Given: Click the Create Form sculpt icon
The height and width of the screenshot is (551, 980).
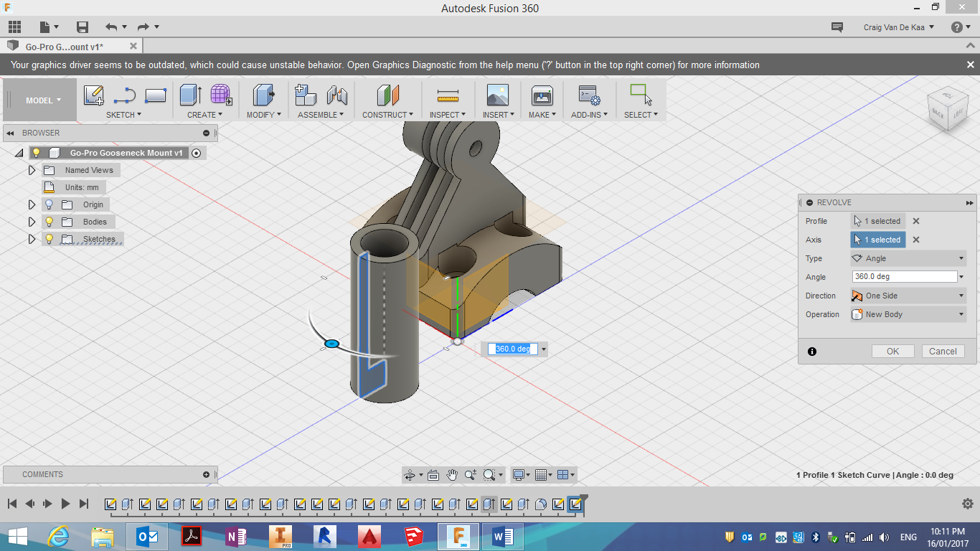Looking at the screenshot, I should (x=221, y=95).
